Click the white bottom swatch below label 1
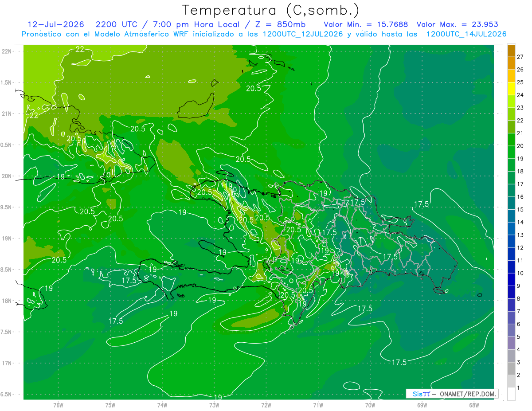The height and width of the screenshot is (411, 532). tap(511, 394)
